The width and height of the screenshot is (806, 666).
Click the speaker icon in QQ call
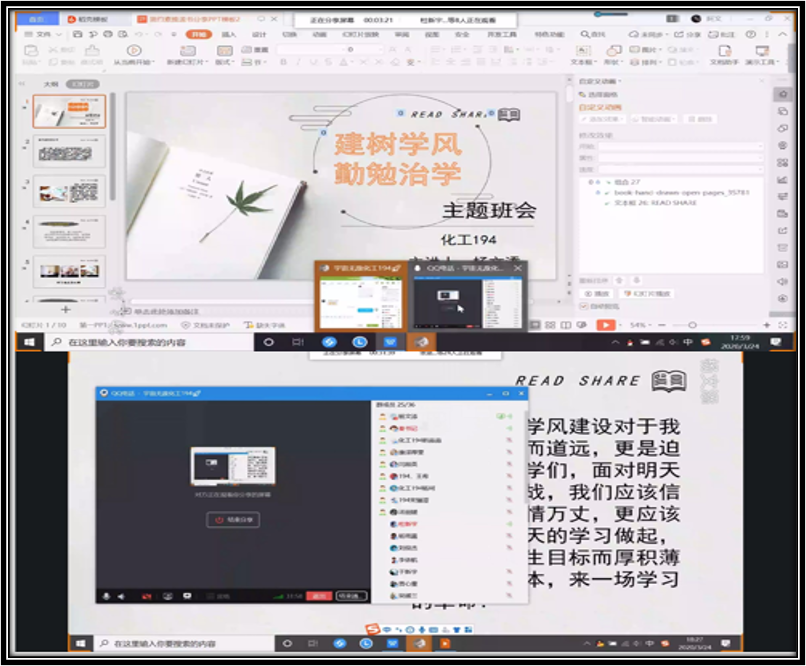(x=122, y=596)
